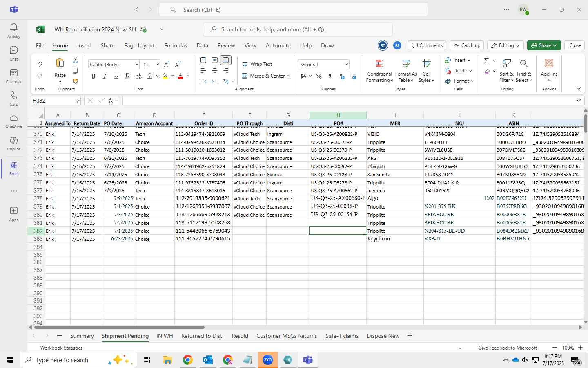588x368 pixels.
Task: Open Merge & Center dropdown arrow
Action: tap(288, 76)
